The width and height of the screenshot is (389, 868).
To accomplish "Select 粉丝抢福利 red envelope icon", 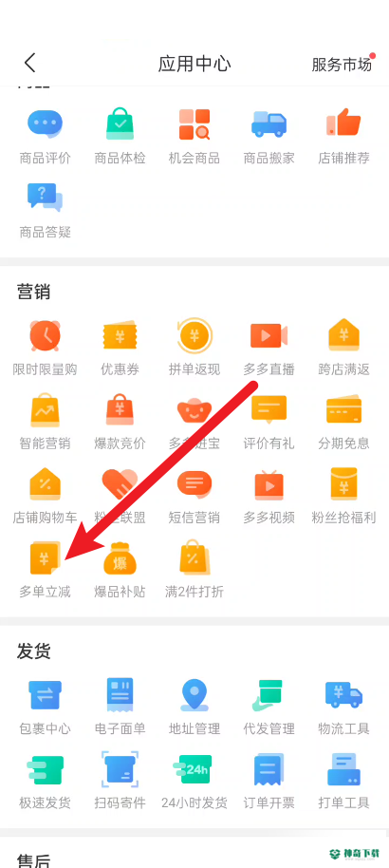I will coord(343,484).
